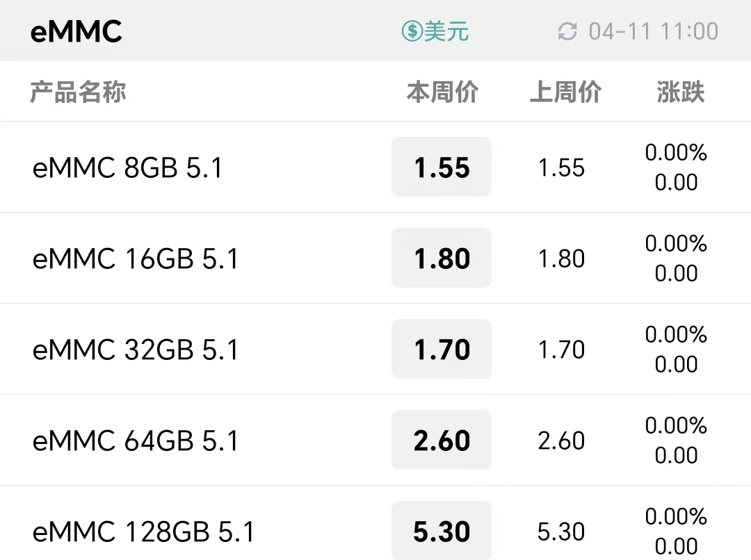Open the eMMC 16GB 5.1 product row
Viewport: 751px width, 560px height.
(136, 259)
